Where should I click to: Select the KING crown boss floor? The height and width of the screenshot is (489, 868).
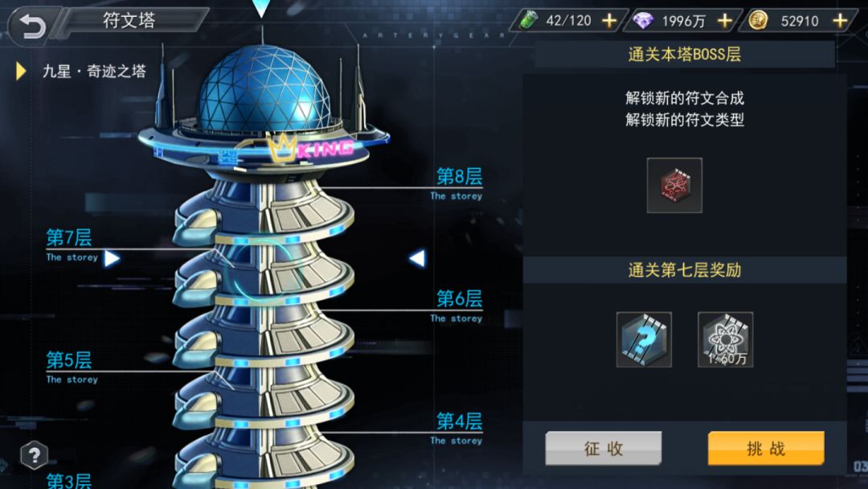pyautogui.click(x=310, y=148)
